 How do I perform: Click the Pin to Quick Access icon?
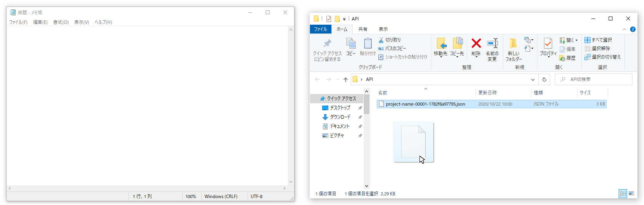[327, 44]
